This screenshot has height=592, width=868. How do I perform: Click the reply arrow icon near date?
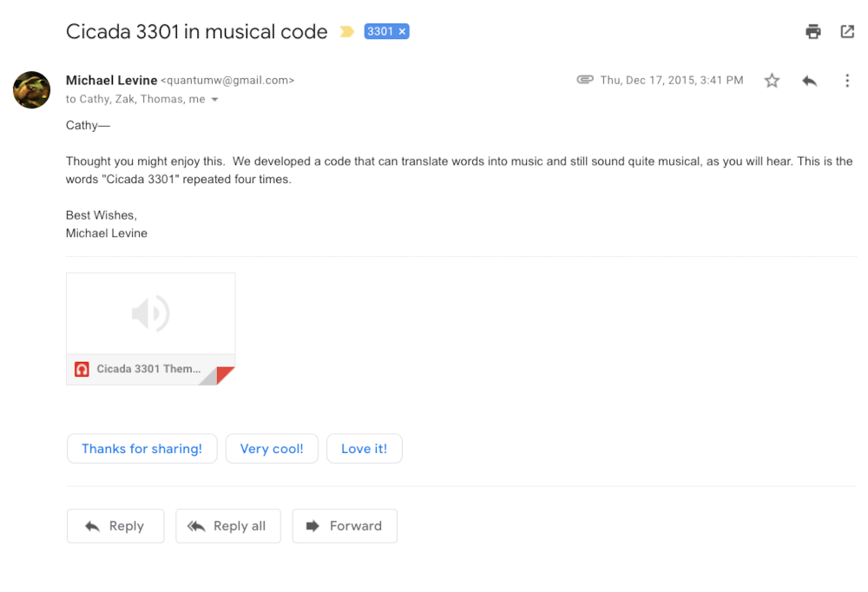pyautogui.click(x=809, y=81)
